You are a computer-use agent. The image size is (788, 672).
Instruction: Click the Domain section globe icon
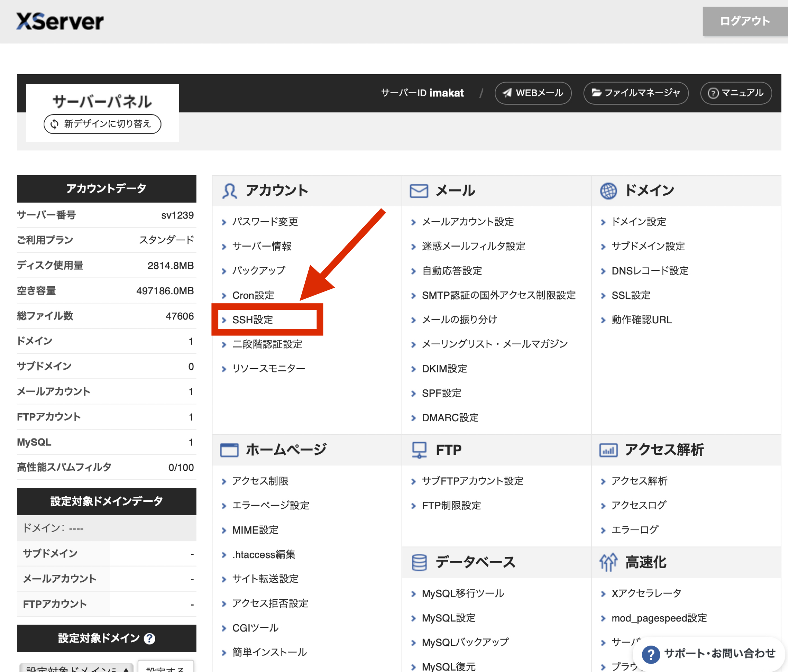[608, 191]
